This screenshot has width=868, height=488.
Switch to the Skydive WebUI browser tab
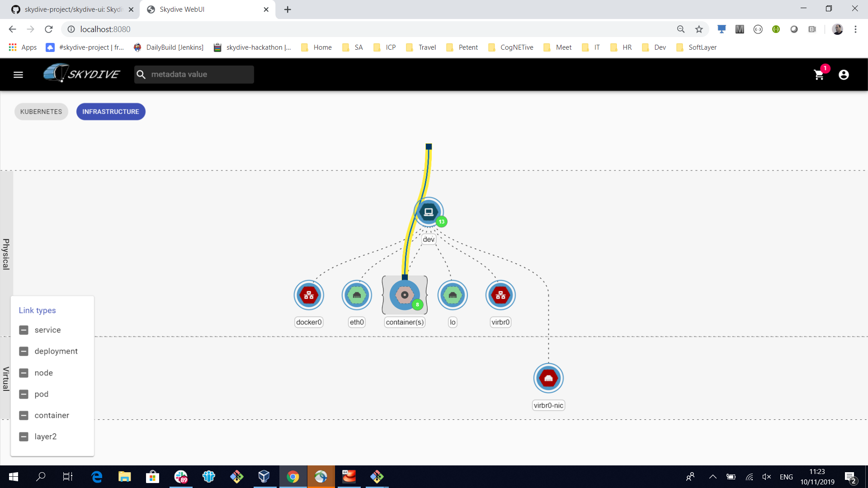coord(199,9)
